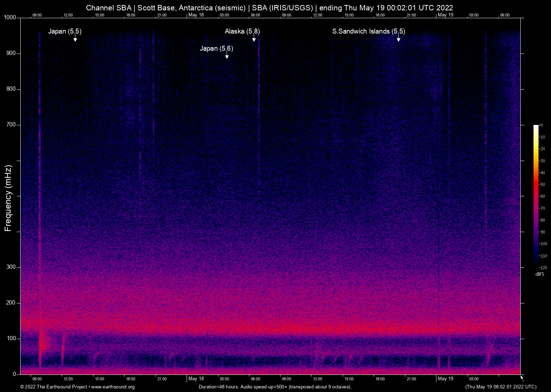Click the Thu May 19 08:02:01 timestamp
Screen dimensions: 551x392
tap(501, 387)
